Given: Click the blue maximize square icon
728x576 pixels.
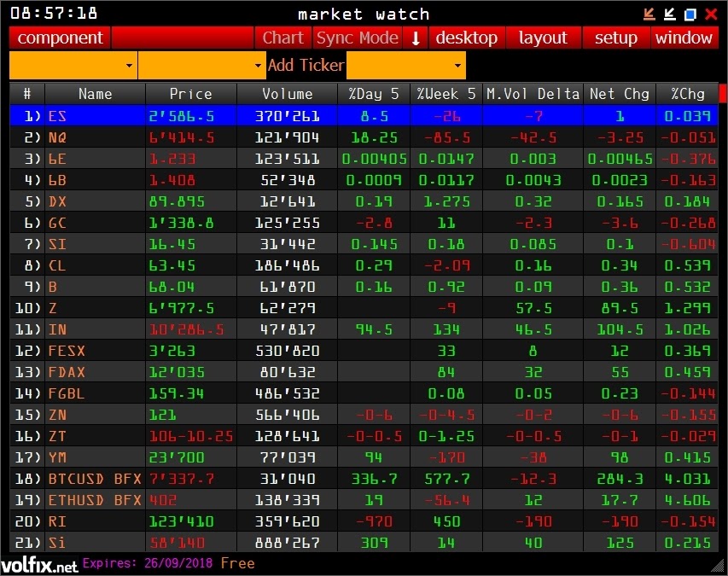Looking at the screenshot, I should pos(690,15).
